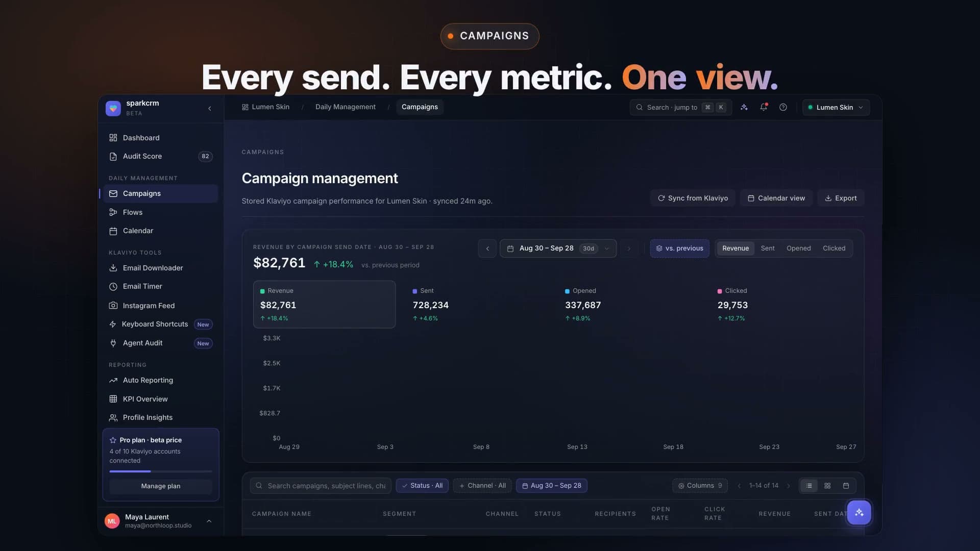
Task: Switch table to list view icon
Action: 809,486
